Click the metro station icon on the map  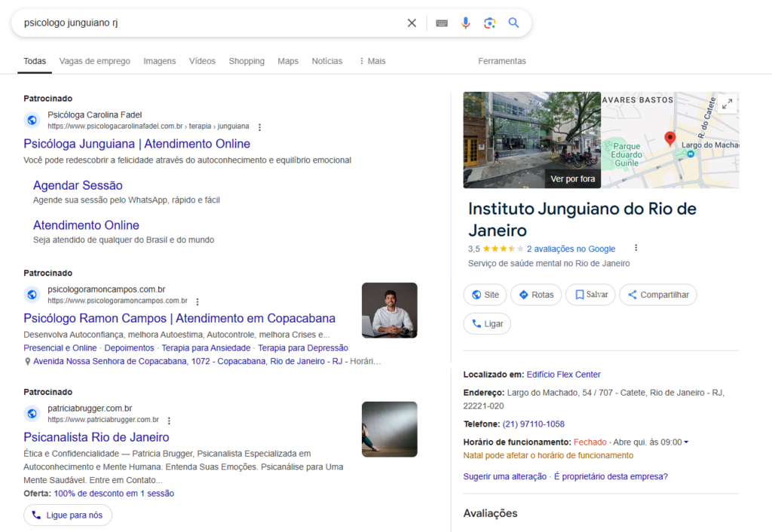coord(691,154)
